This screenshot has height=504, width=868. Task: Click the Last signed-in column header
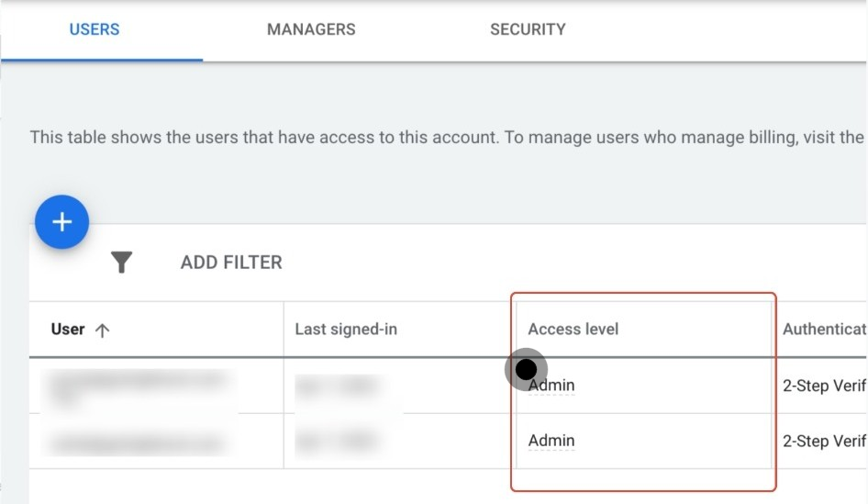(x=346, y=330)
